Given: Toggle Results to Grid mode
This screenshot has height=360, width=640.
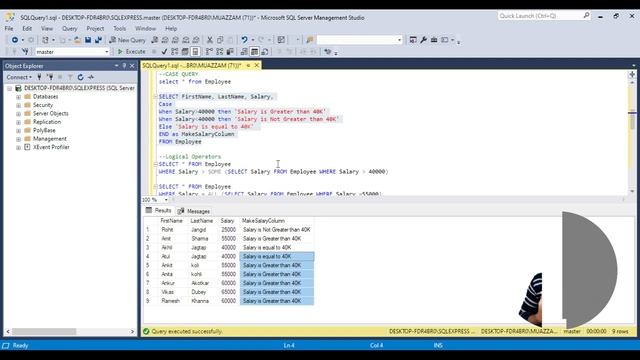Looking at the screenshot, I should pos(254,52).
